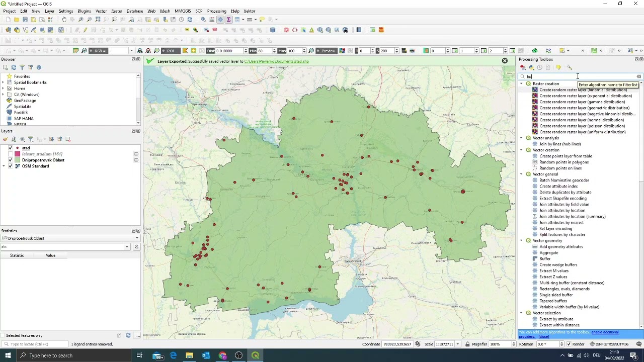This screenshot has width=644, height=362.
Task: Refresh the Browser panel
Action: coord(14,67)
